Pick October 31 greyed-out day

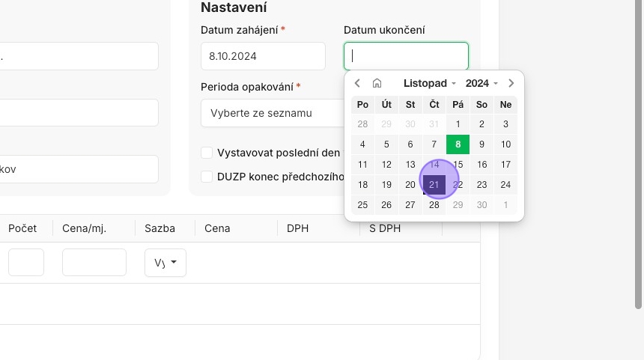[434, 124]
